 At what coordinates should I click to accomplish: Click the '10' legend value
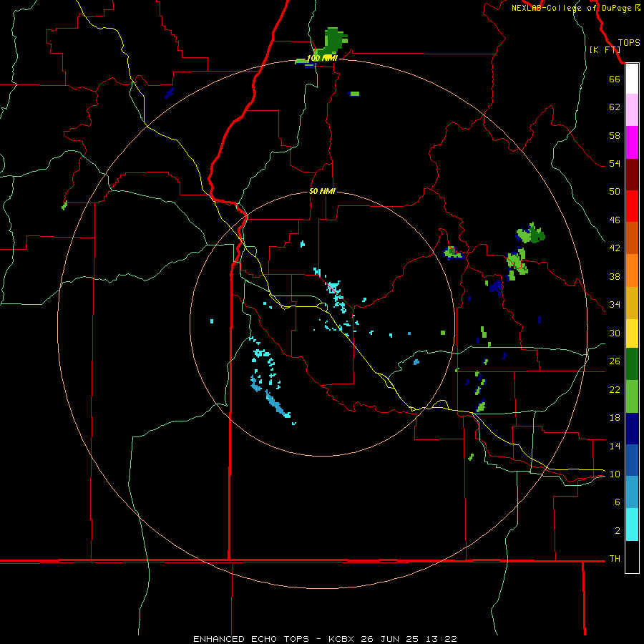tap(615, 474)
